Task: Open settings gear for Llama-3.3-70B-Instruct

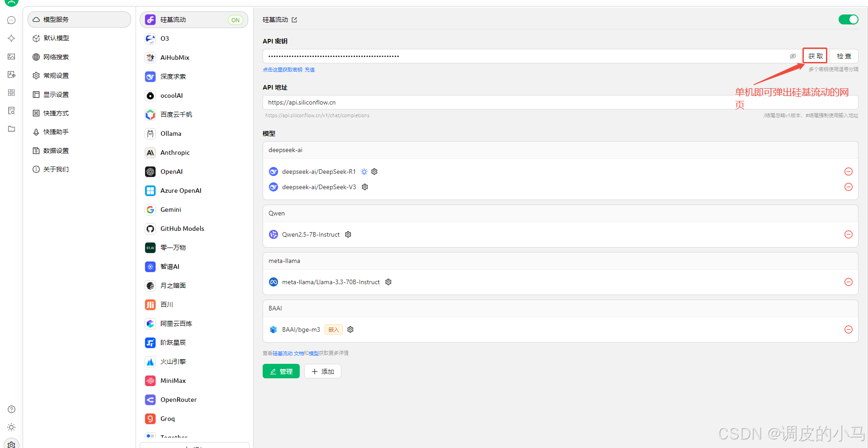Action: pos(388,282)
